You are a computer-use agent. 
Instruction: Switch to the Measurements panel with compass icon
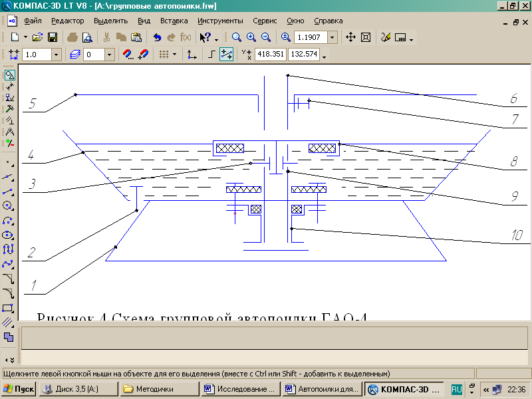coord(9,132)
